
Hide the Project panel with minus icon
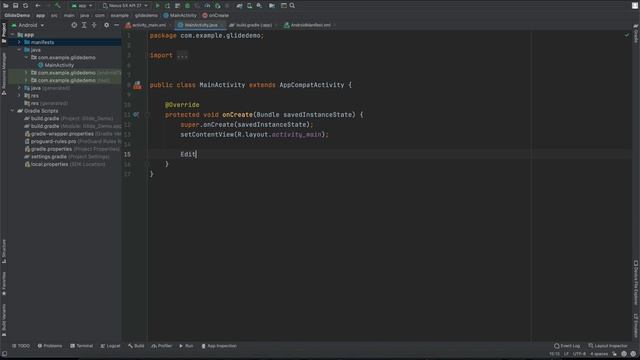(x=116, y=25)
